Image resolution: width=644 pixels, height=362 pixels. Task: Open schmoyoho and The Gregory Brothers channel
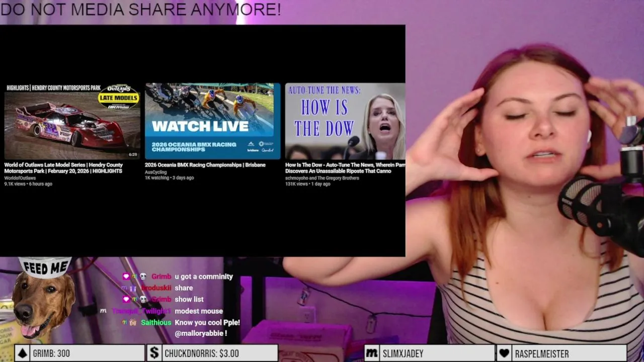322,178
